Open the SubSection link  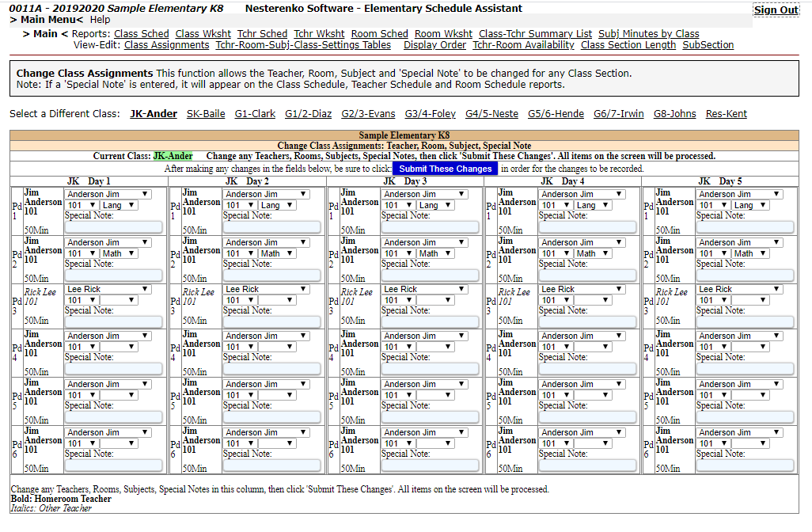(x=708, y=45)
